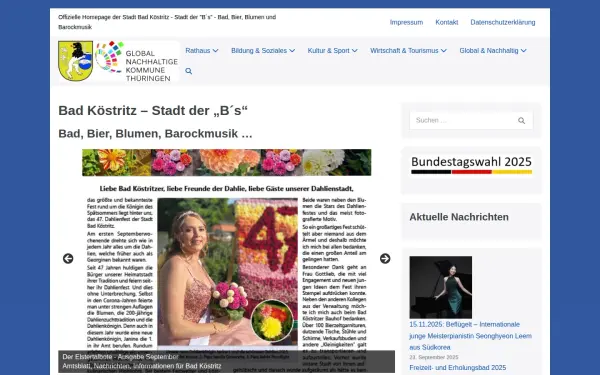Click the date '23. September 2025'
The height and width of the screenshot is (375, 600).
(x=434, y=357)
